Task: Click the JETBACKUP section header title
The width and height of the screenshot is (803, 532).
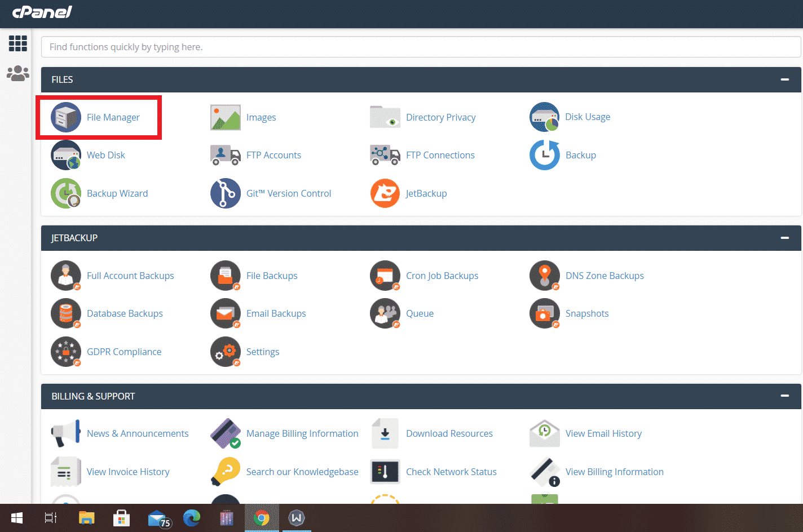Action: [74, 238]
